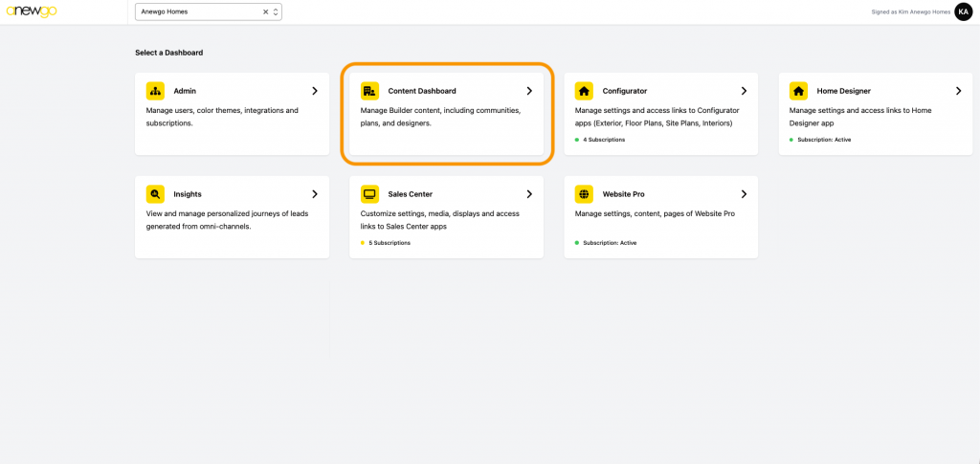The image size is (980, 464).
Task: Expand the builder selector dropdown arrows
Action: pyautogui.click(x=276, y=11)
